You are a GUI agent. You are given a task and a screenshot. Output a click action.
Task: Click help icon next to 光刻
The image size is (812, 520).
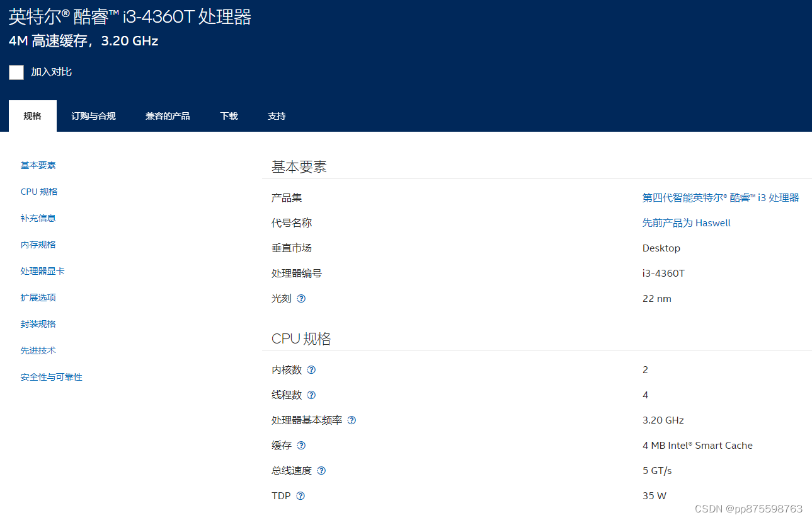point(301,299)
